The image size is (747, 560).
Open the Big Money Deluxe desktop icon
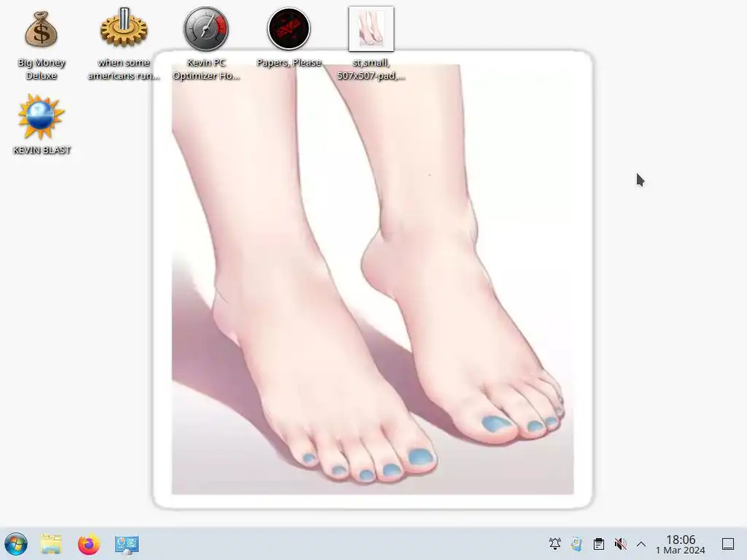(42, 29)
